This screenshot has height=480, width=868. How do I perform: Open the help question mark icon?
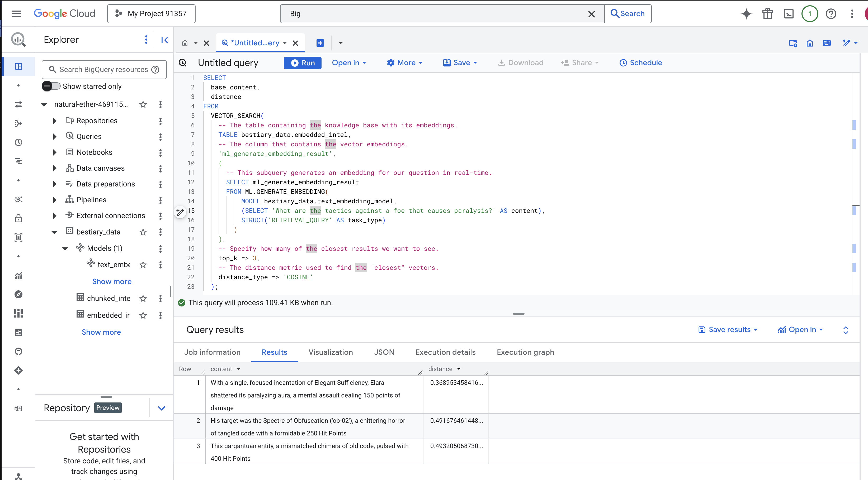tap(831, 14)
